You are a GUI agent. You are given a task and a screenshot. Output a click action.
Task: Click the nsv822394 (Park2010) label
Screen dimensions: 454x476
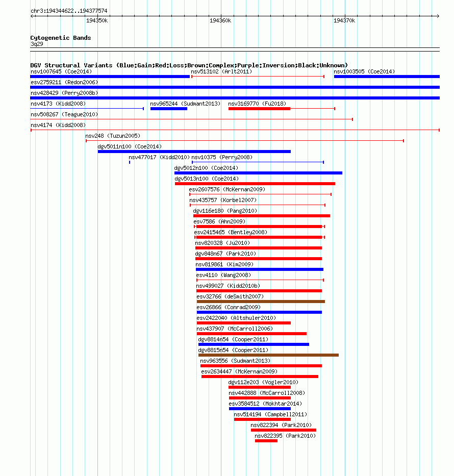coord(281,425)
